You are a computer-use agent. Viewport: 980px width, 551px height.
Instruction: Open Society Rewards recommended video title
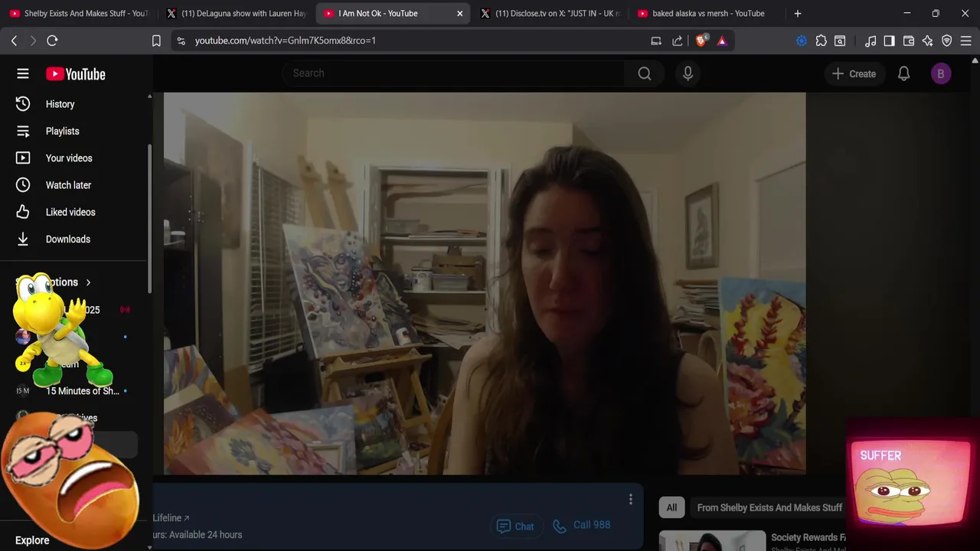(808, 537)
